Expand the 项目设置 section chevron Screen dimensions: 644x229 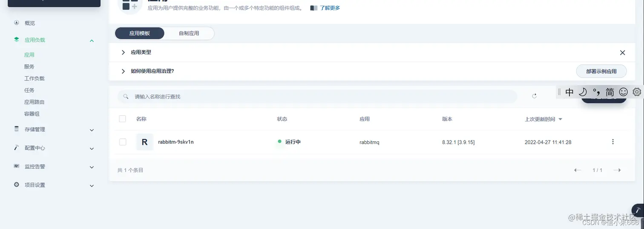[92, 186]
